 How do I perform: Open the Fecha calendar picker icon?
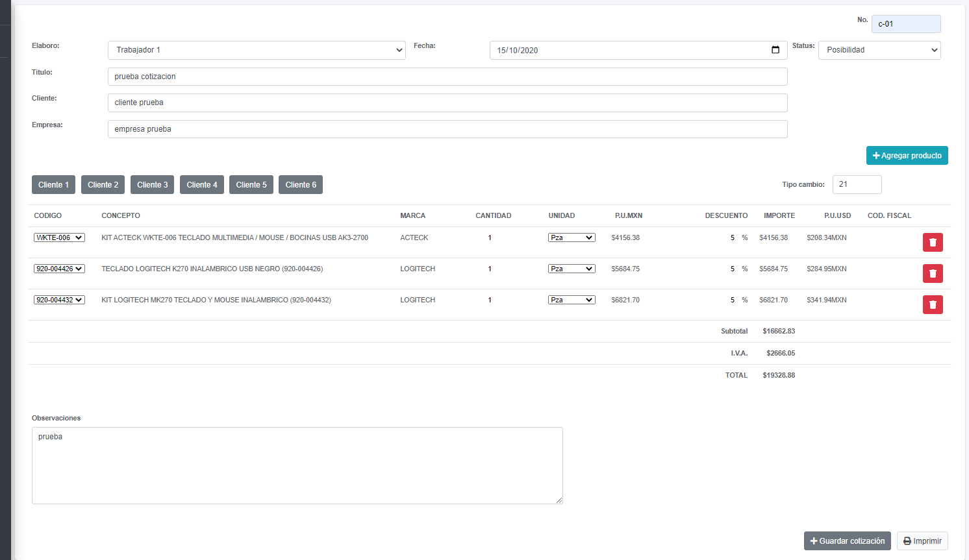[x=775, y=50]
